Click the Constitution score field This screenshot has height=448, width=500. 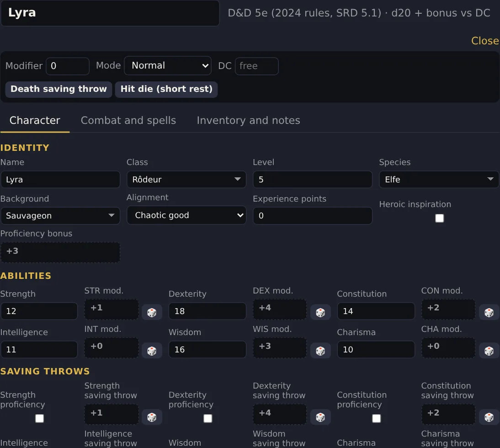[x=376, y=311]
